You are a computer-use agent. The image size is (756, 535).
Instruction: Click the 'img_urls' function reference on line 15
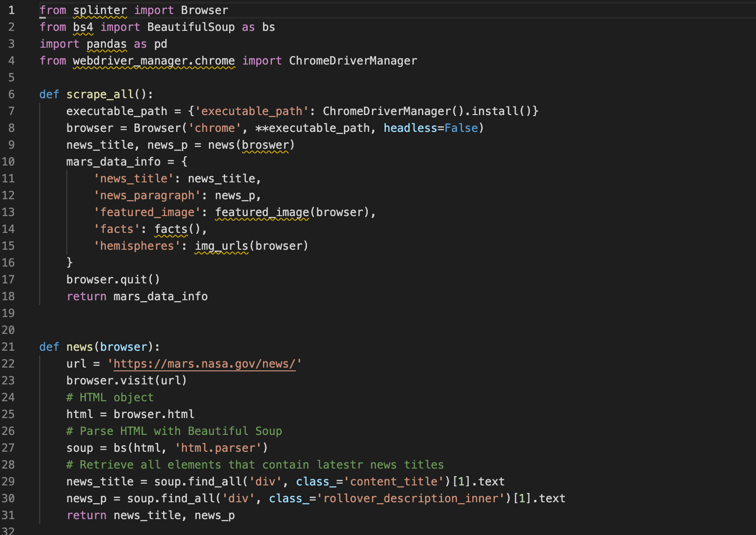(x=220, y=246)
